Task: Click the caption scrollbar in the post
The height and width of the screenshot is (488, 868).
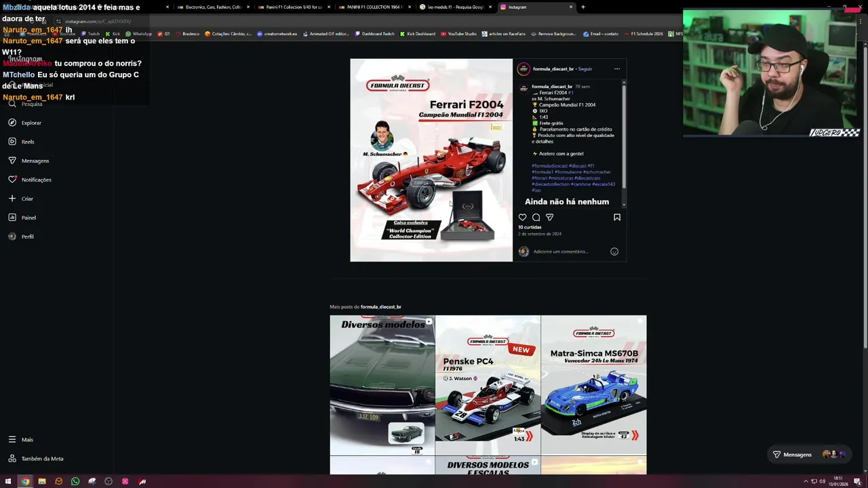Action: 623,136
